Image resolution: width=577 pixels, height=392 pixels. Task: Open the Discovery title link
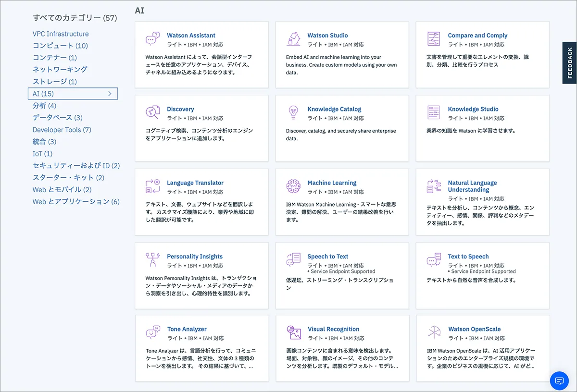[x=180, y=109]
